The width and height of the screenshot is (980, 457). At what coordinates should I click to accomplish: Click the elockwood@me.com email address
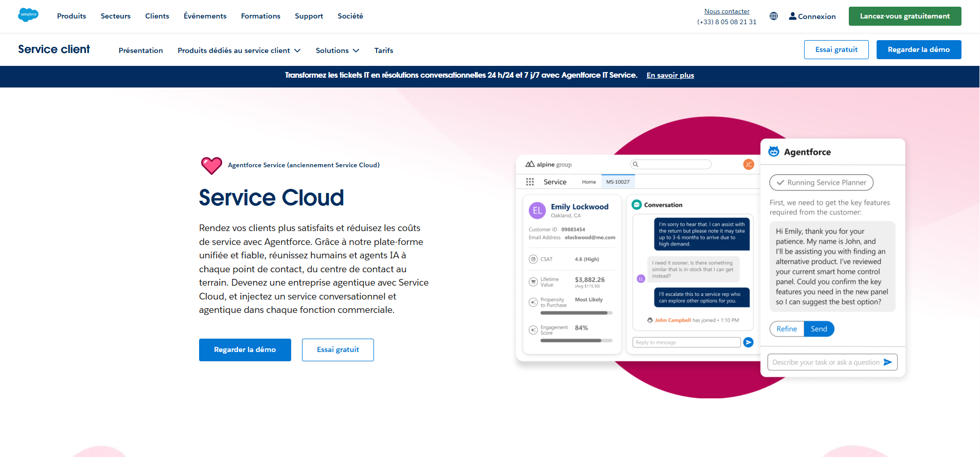coord(590,237)
